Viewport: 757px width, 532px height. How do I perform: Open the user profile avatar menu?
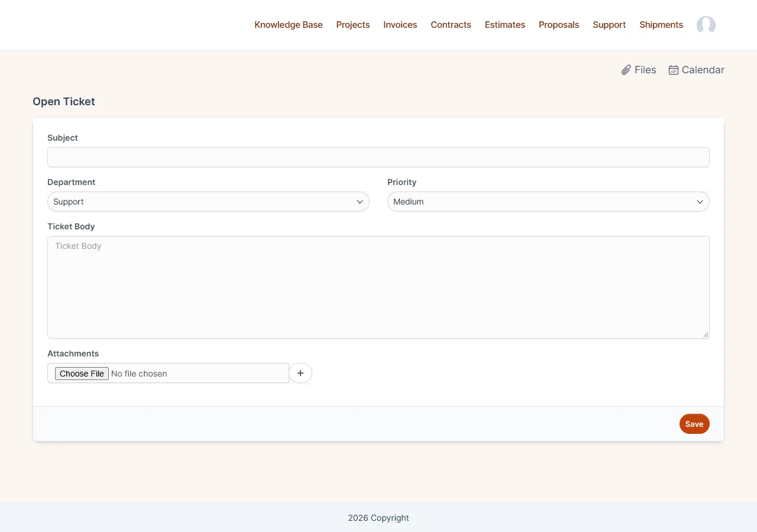[706, 25]
